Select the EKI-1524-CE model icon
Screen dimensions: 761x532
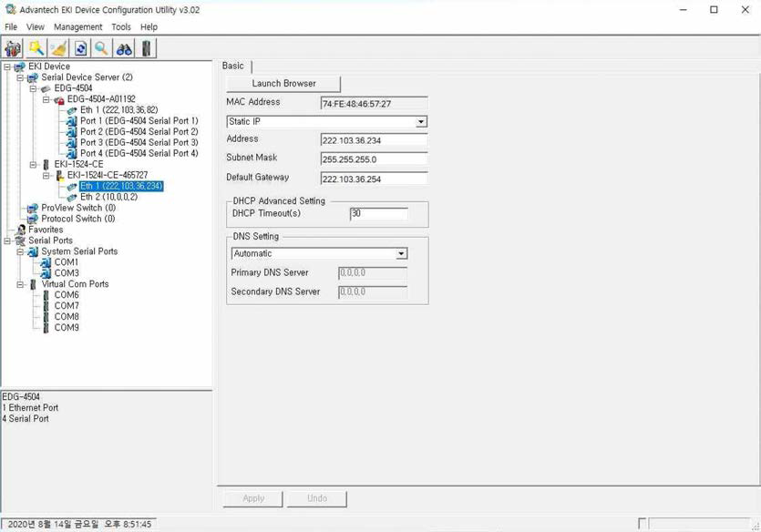click(x=46, y=164)
